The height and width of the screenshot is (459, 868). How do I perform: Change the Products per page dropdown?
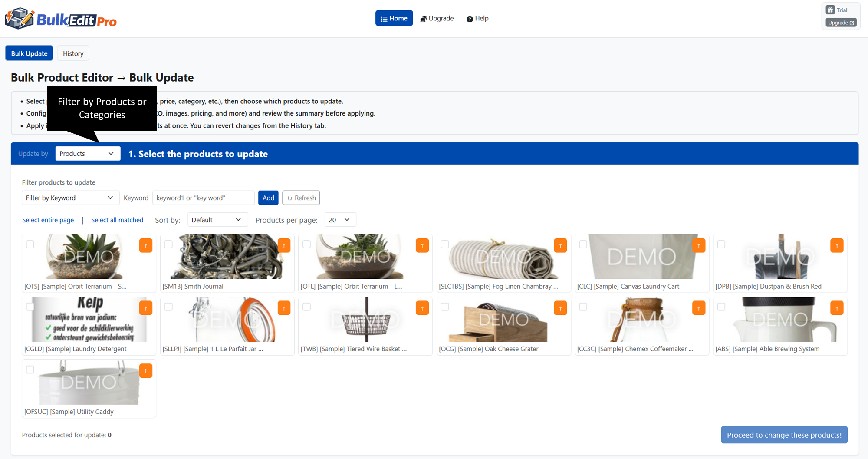pyautogui.click(x=340, y=219)
